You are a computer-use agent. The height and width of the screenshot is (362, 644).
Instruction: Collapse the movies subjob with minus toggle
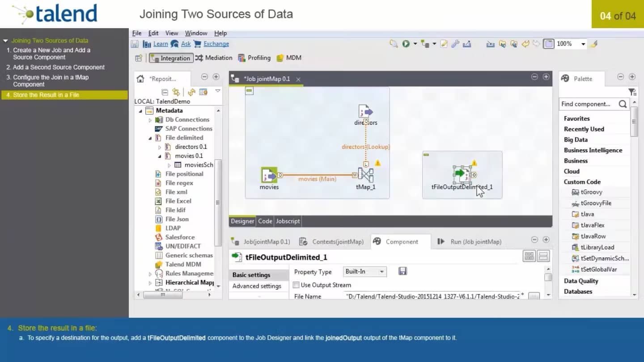pos(249,91)
